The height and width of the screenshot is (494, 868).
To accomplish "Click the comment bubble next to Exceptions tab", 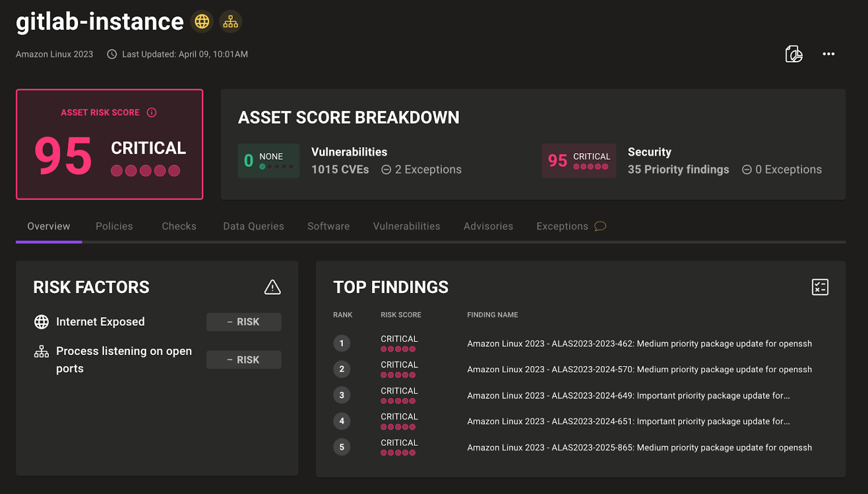I will [599, 226].
